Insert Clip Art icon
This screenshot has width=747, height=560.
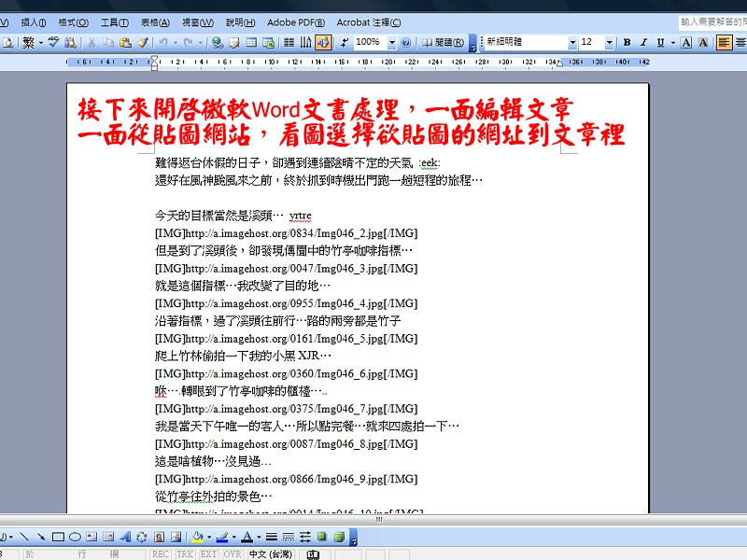(x=159, y=538)
